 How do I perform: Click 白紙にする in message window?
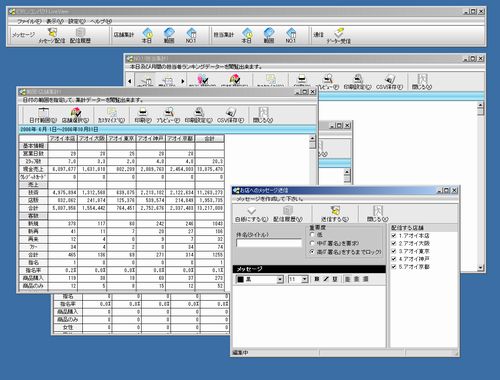pyautogui.click(x=251, y=214)
